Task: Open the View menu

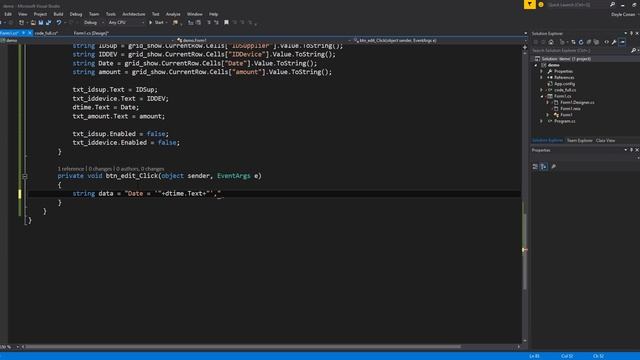Action: point(22,14)
